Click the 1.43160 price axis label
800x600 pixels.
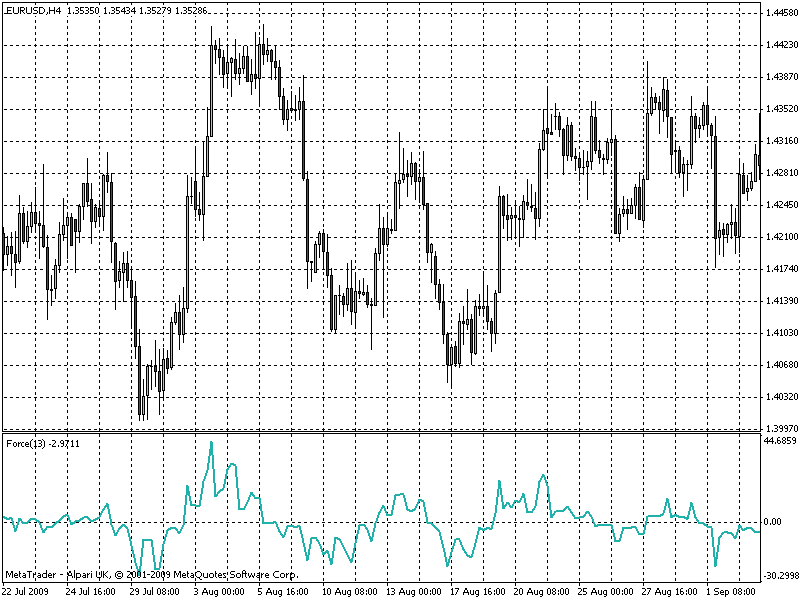coord(782,141)
